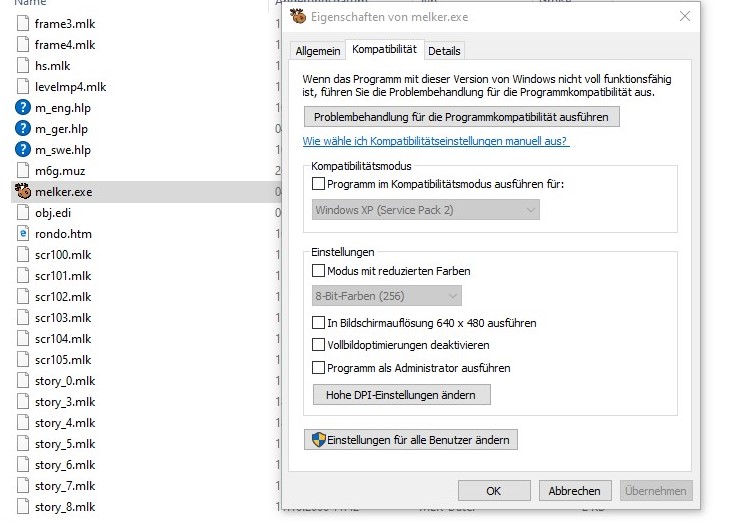This screenshot has width=729, height=522.
Task: Toggle Programm als Administrator ausführen checkbox
Action: point(318,368)
